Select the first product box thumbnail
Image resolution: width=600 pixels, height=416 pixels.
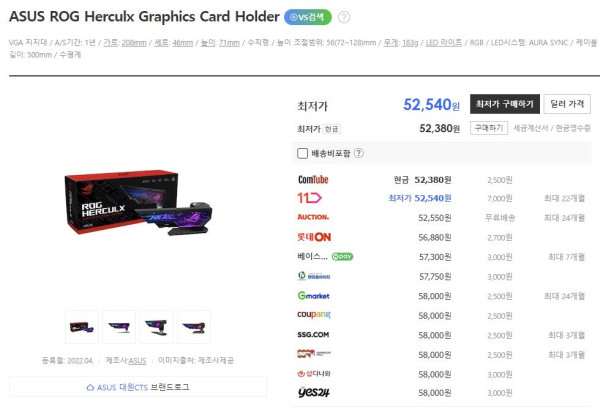(x=82, y=327)
